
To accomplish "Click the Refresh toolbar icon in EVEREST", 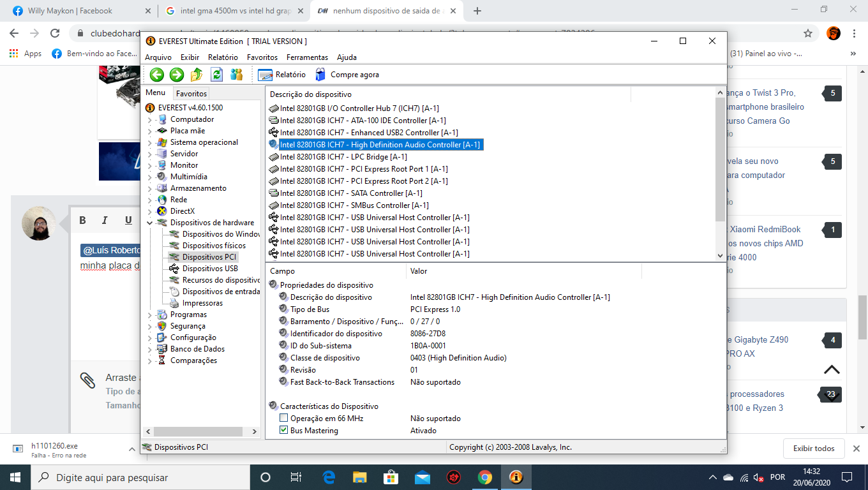I will 216,75.
